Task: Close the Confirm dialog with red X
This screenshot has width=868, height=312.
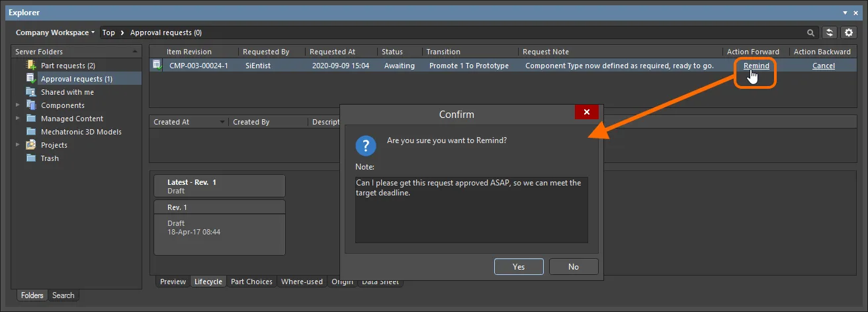Action: point(587,113)
